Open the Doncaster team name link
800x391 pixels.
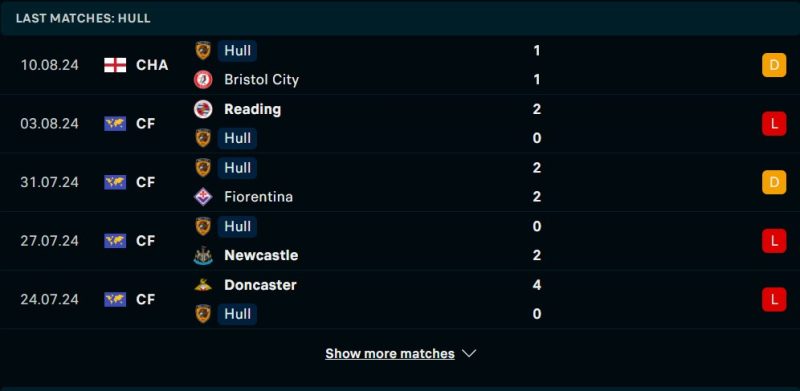(x=260, y=285)
